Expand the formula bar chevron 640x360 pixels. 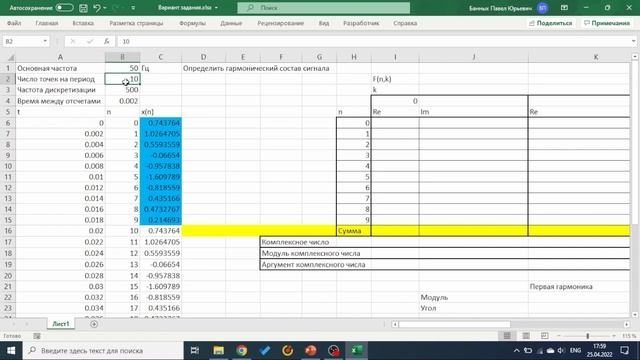point(633,41)
